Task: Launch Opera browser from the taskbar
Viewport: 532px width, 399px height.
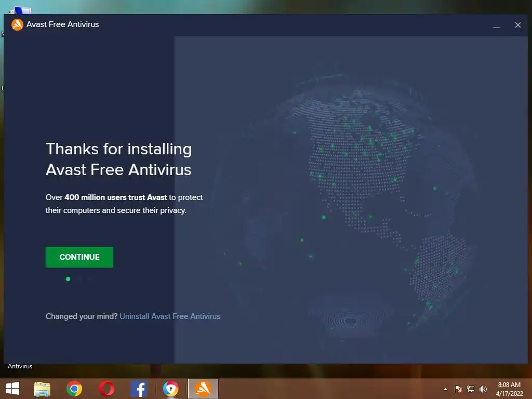Action: click(107, 389)
